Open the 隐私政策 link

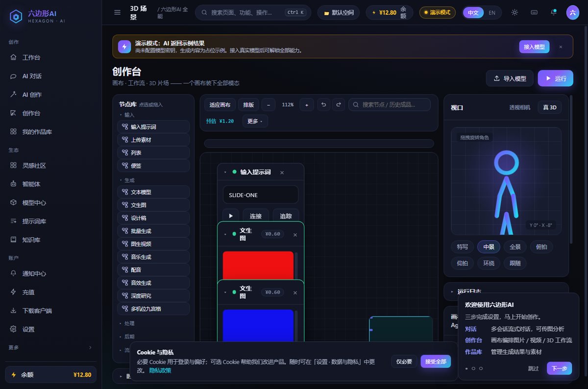[160, 370]
